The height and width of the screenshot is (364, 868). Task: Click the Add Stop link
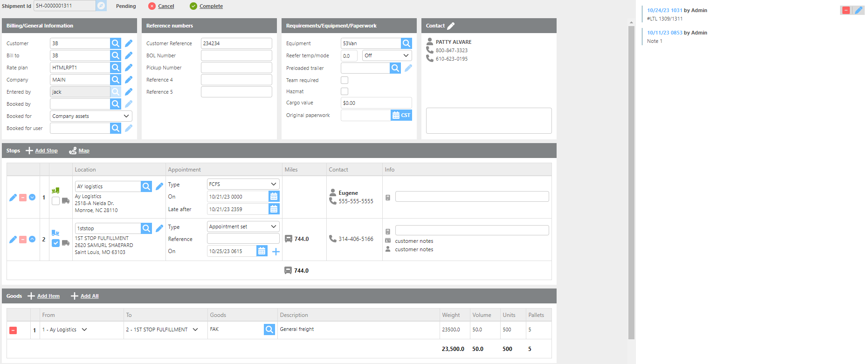click(x=46, y=151)
